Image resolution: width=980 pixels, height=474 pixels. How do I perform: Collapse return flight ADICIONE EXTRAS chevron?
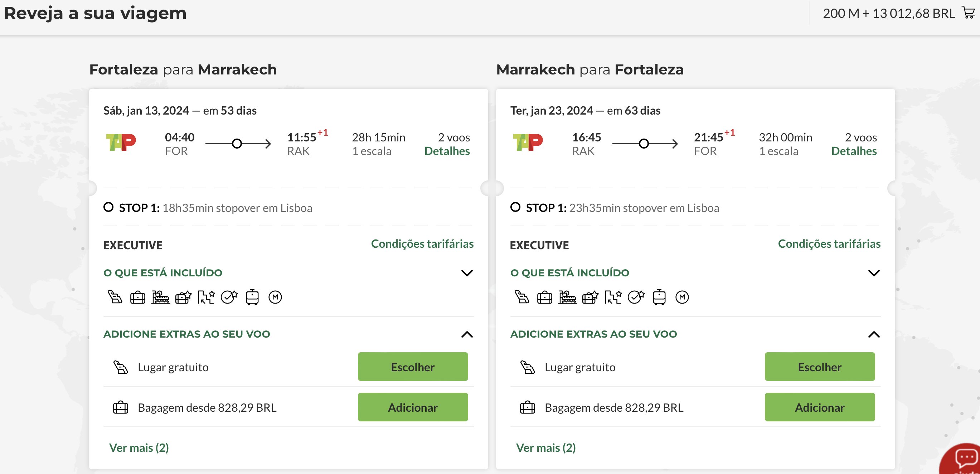(x=874, y=334)
